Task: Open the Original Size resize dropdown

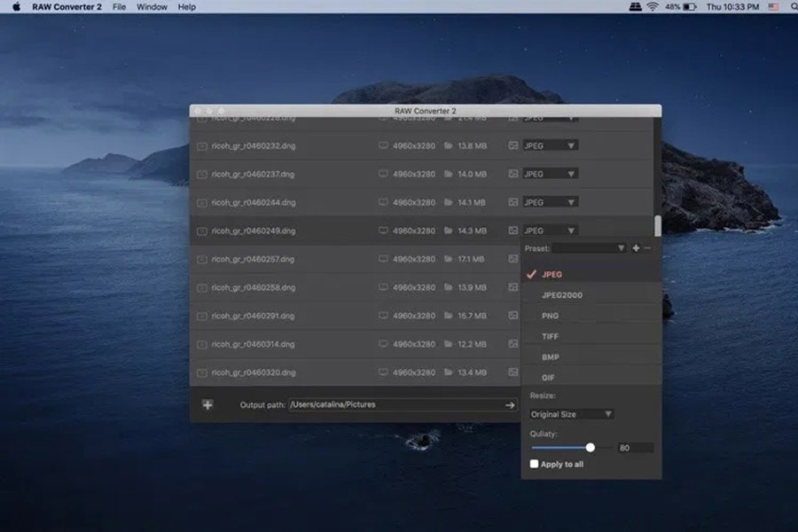Action: (x=570, y=414)
